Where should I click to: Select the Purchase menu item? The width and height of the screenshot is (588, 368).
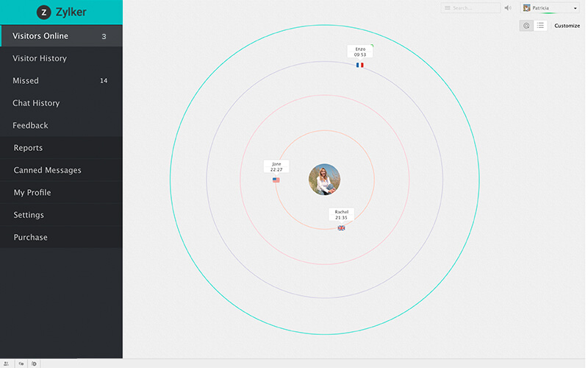point(61,237)
